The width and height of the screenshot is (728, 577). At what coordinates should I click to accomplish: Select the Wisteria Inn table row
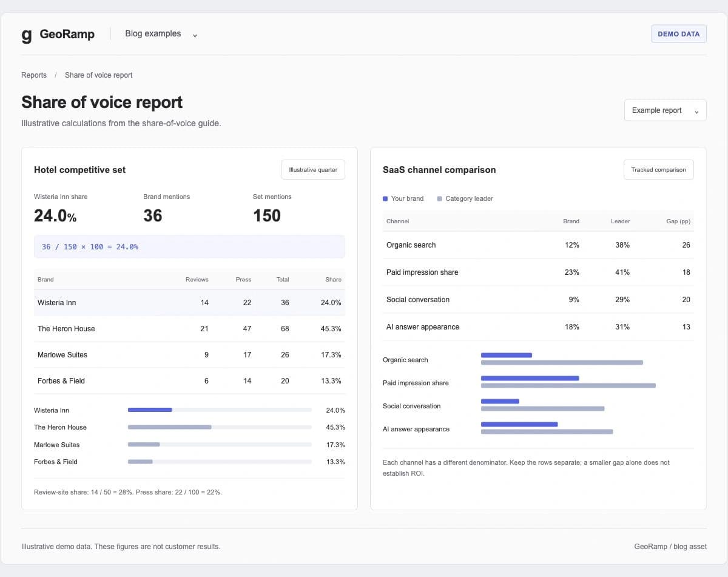point(189,303)
